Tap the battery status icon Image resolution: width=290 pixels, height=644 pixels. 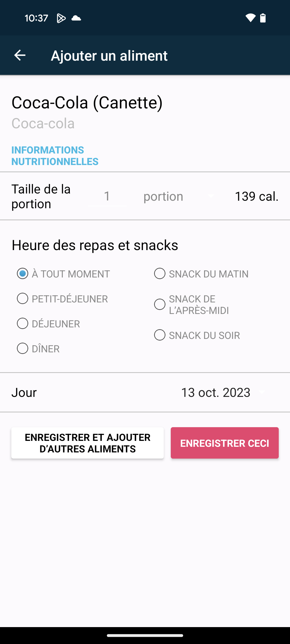tap(263, 18)
